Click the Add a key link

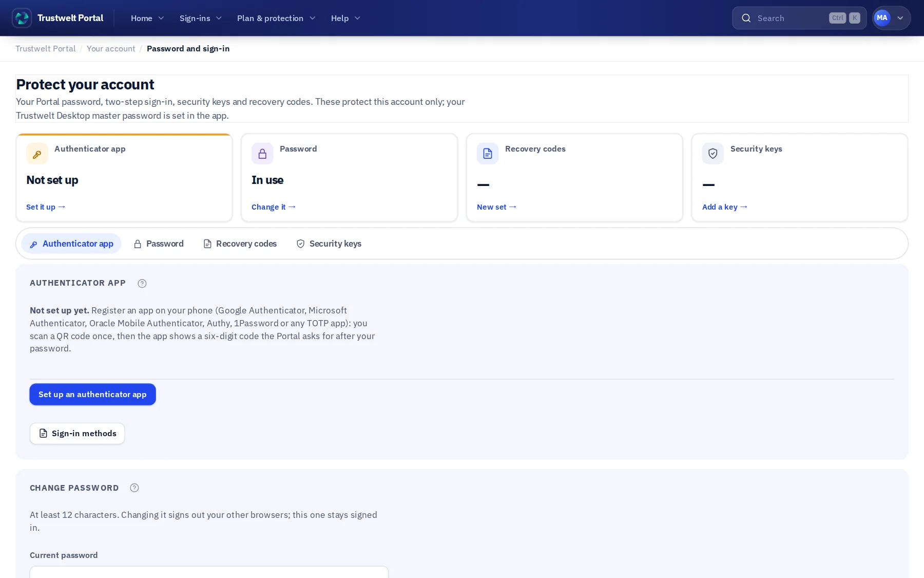[725, 207]
